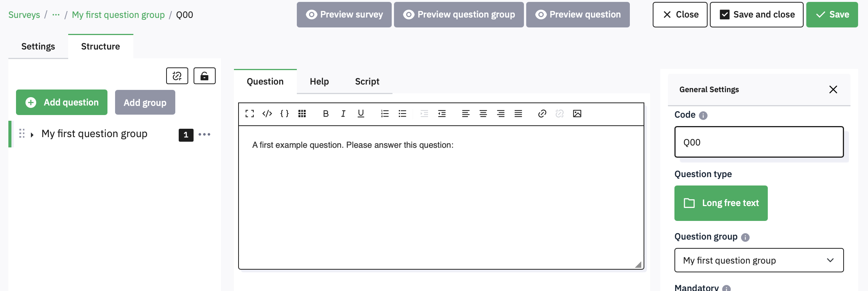
Task: Click the question Code input field
Action: click(x=759, y=142)
